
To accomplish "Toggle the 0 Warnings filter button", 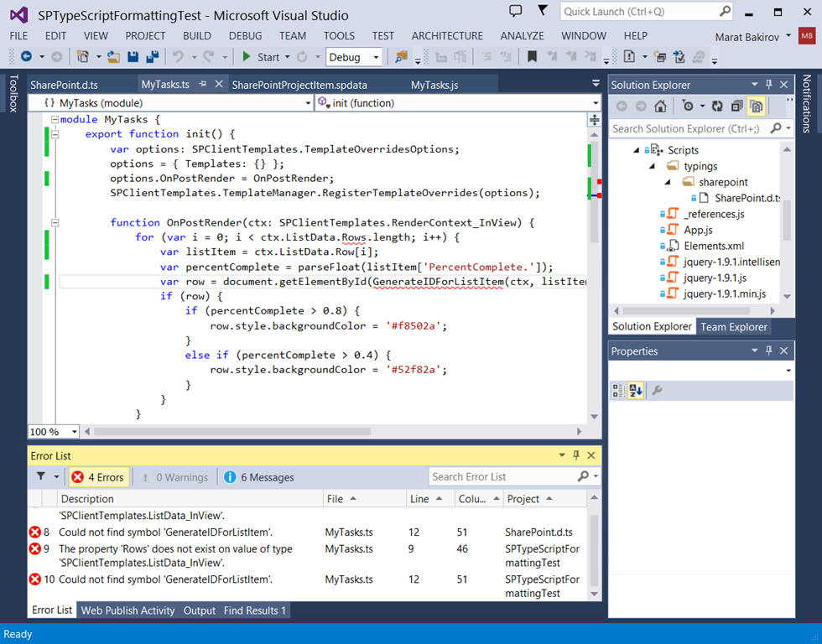I will [175, 477].
